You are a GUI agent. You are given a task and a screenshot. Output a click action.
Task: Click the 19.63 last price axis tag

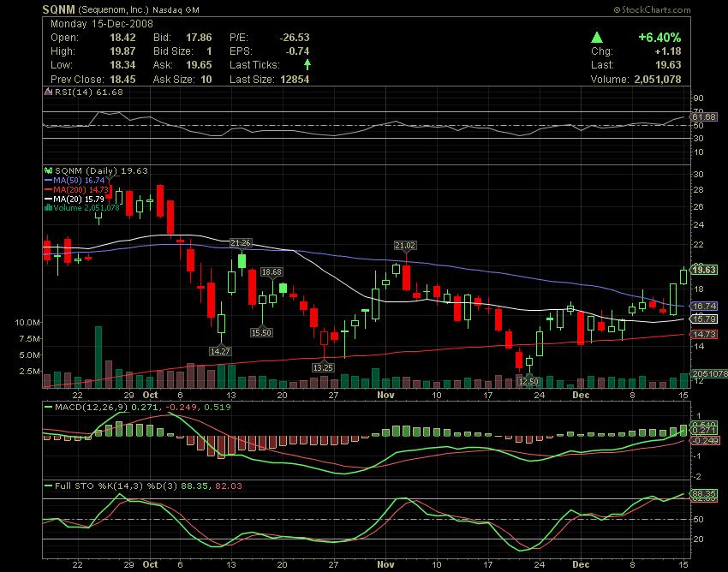point(704,270)
